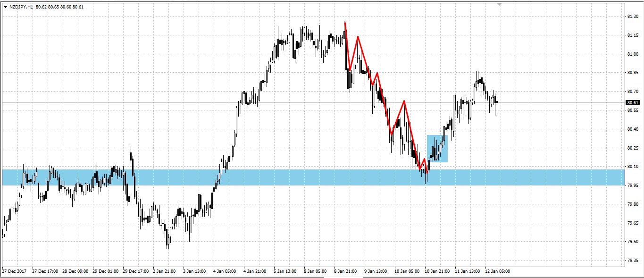
Task: Click the 79.95 price axis label
Action: (633, 185)
